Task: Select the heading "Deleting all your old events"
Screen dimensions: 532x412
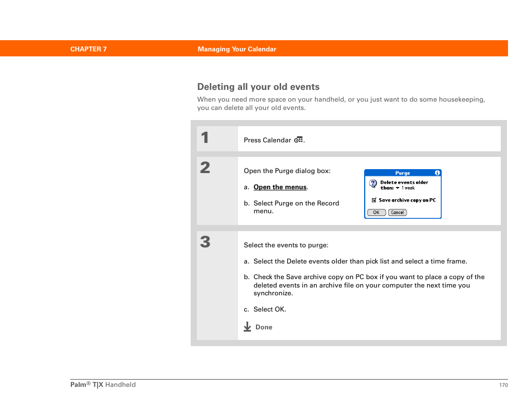Action: coord(258,87)
